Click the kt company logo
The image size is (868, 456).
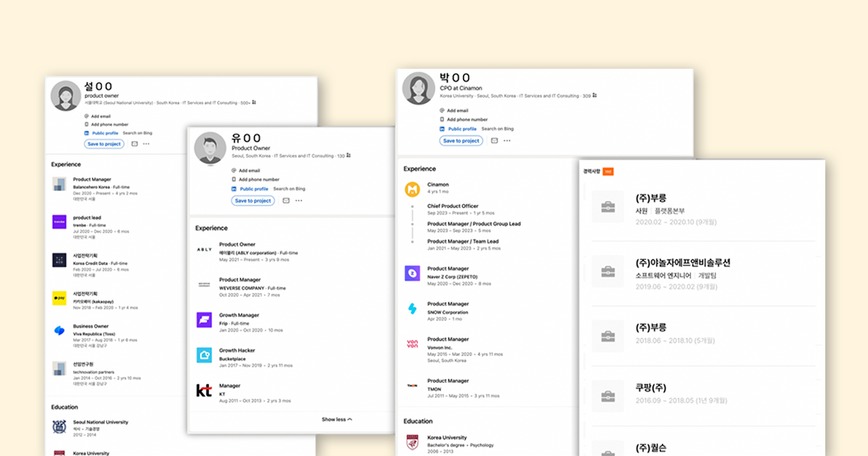click(204, 391)
